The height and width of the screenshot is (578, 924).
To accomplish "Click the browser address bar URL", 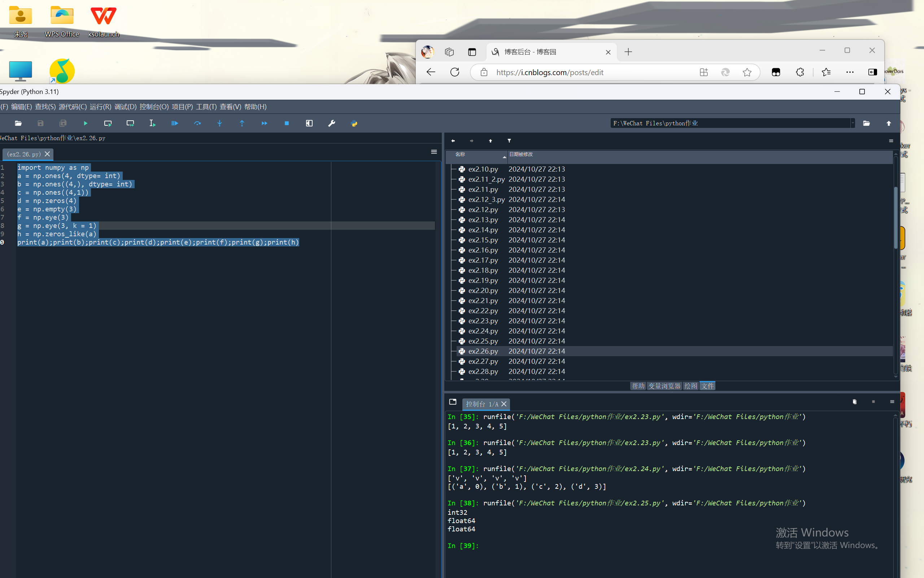I will click(x=550, y=72).
